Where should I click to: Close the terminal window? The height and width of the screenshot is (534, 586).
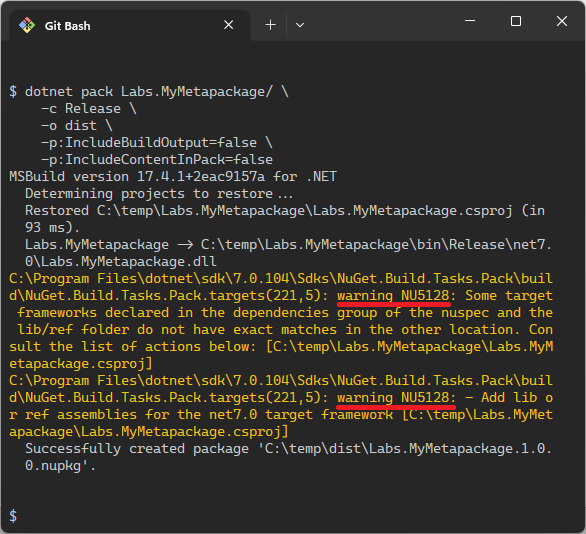pyautogui.click(x=562, y=21)
